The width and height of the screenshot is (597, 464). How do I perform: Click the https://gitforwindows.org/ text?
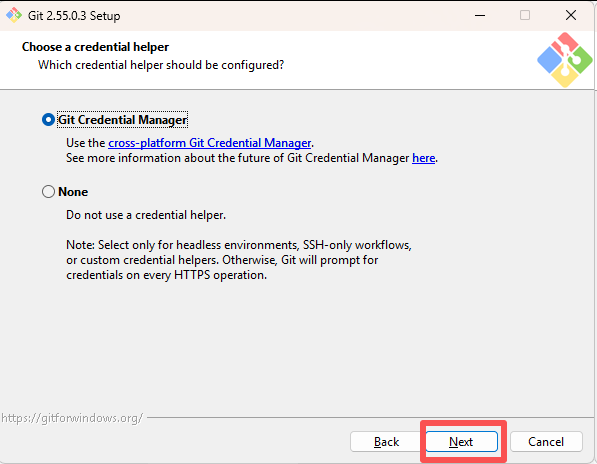[72, 418]
